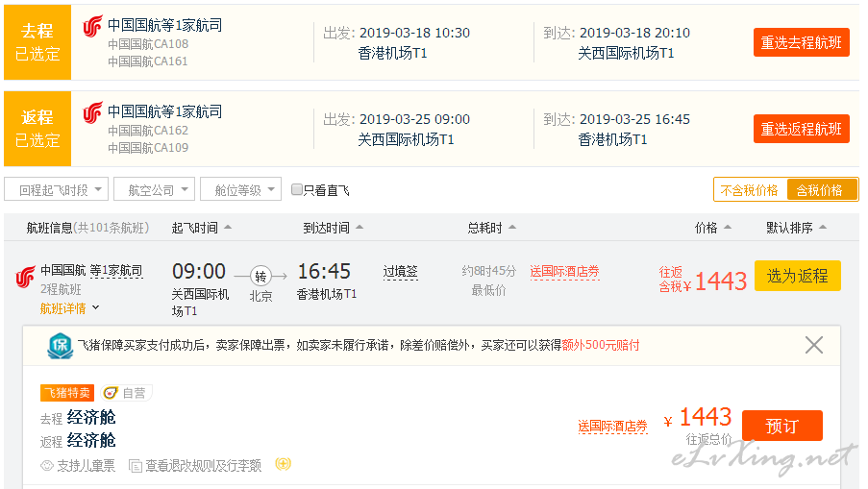Image resolution: width=868 pixels, height=489 pixels.
Task: Click flight number 中国国航CA109
Action: coord(148,148)
